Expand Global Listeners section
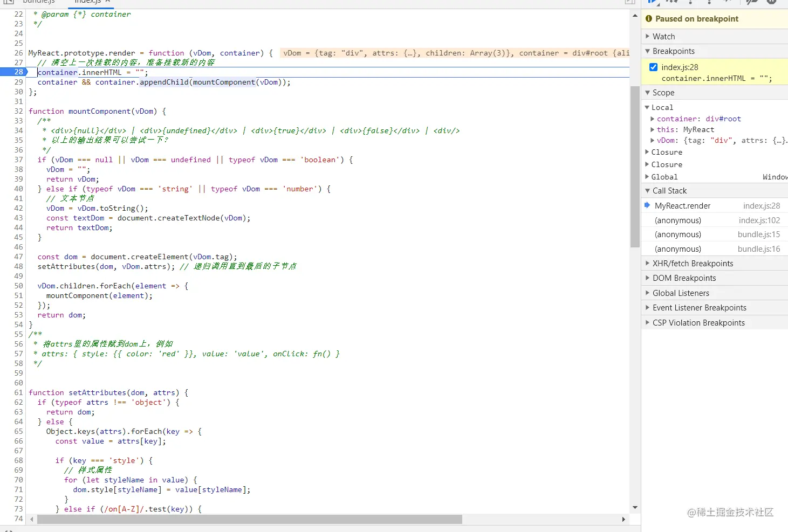788x532 pixels. pyautogui.click(x=648, y=293)
